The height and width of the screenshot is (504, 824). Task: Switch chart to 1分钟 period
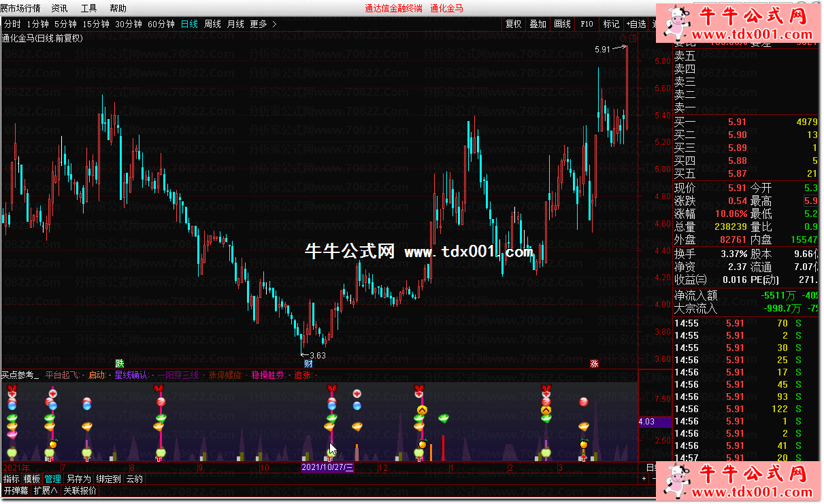[x=38, y=24]
